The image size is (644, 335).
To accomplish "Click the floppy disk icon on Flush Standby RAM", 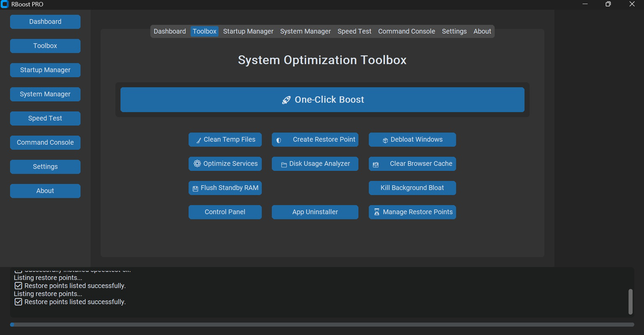I will [195, 189].
